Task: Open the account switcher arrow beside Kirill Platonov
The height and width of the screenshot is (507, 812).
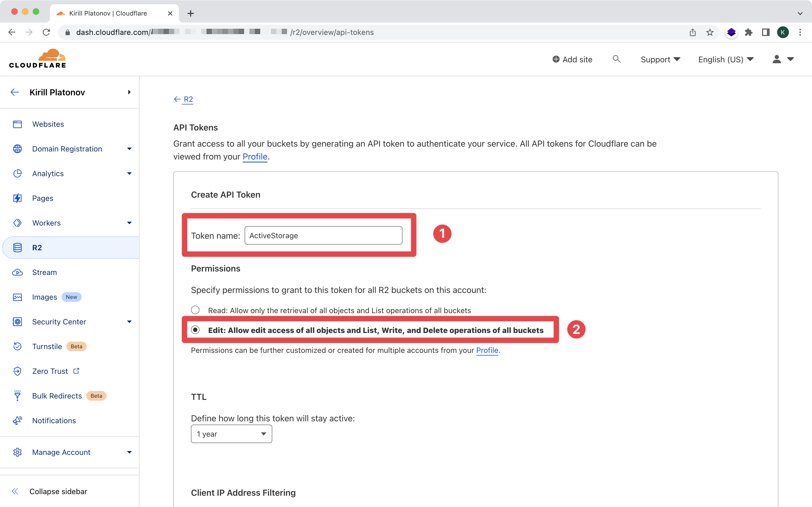Action: point(129,92)
